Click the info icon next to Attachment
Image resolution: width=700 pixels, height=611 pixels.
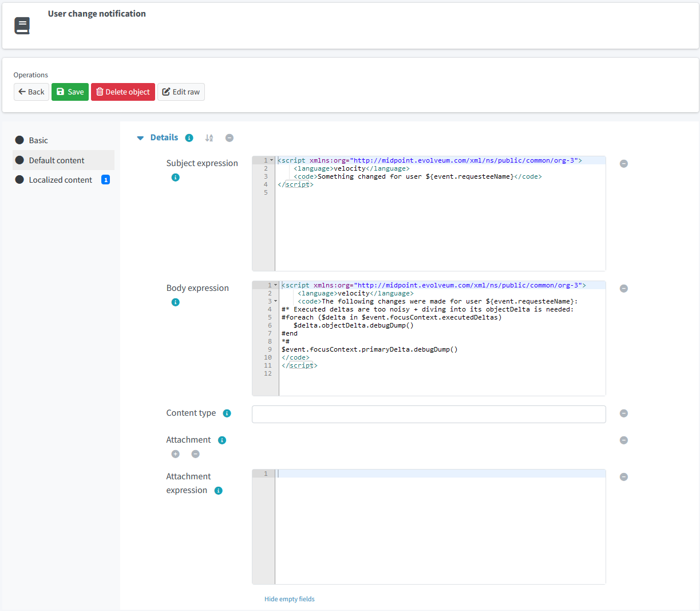pos(222,440)
